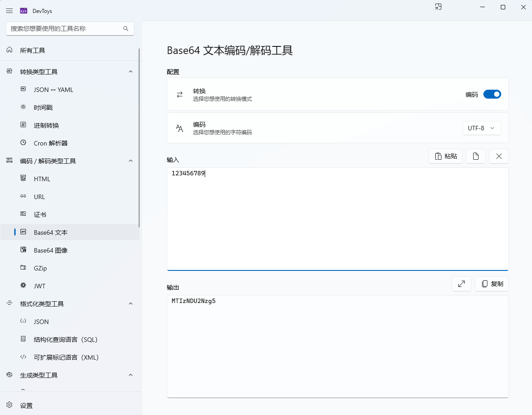
Task: Click the sidebar vertical scrollbar
Action: point(139,137)
